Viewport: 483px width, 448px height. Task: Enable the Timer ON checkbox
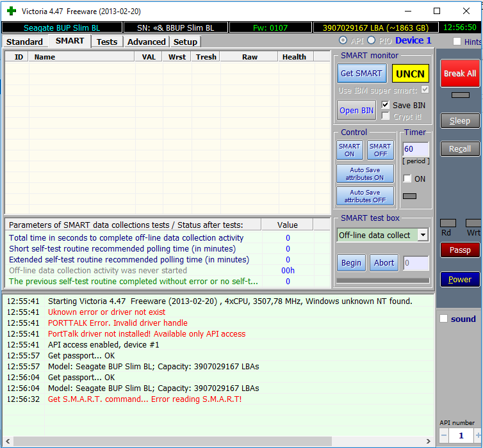(x=407, y=179)
